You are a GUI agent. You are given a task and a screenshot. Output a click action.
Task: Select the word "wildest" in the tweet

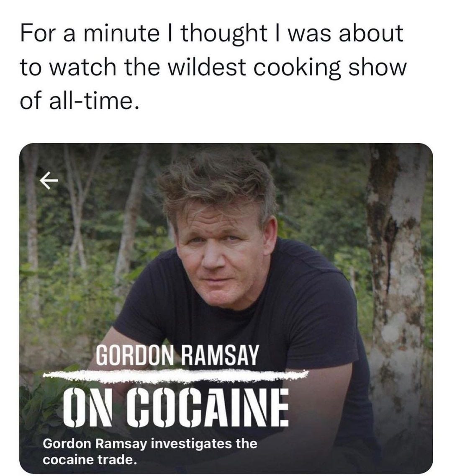click(207, 67)
